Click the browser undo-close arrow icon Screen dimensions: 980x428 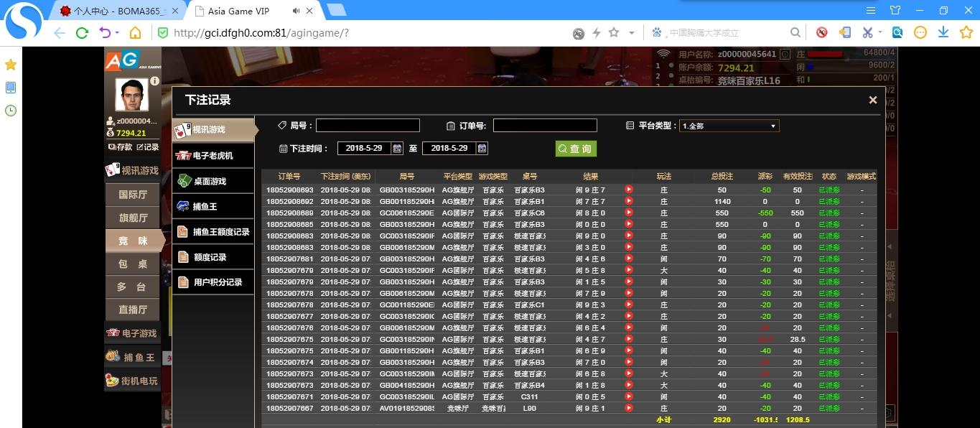[105, 33]
